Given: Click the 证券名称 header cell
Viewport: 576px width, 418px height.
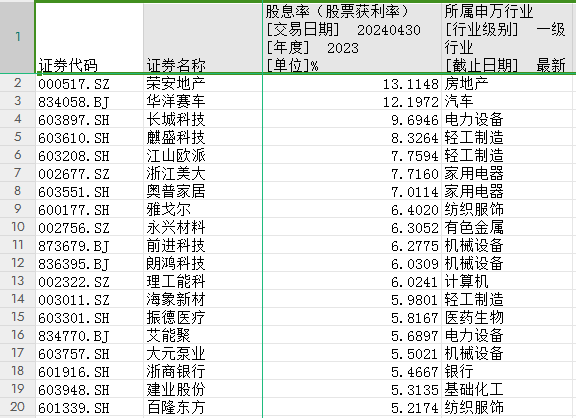Looking at the screenshot, I should pyautogui.click(x=203, y=38).
